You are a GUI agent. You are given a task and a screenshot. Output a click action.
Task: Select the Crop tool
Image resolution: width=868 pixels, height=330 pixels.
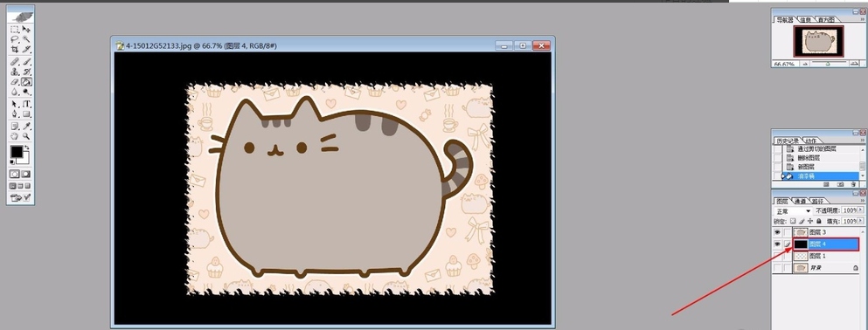pyautogui.click(x=15, y=49)
